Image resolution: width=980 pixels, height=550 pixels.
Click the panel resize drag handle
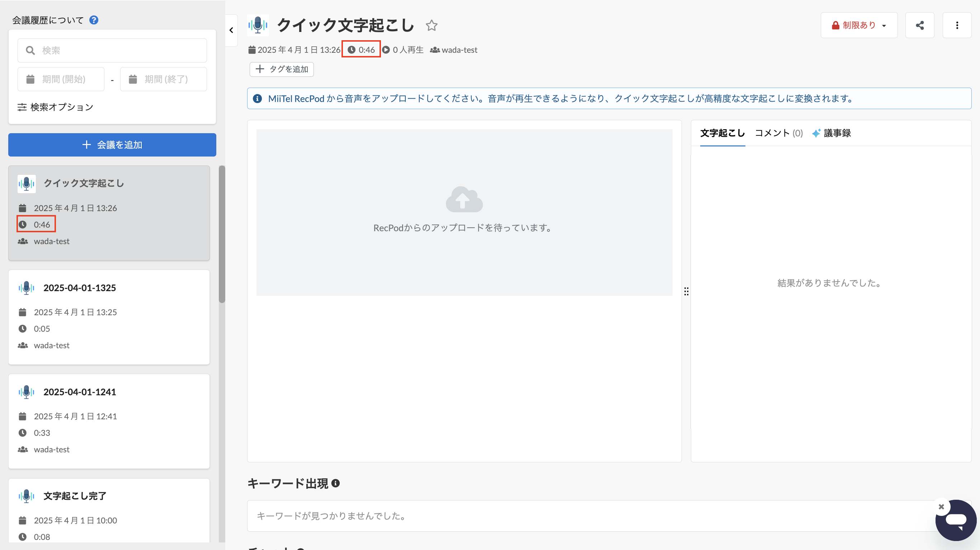coord(686,292)
